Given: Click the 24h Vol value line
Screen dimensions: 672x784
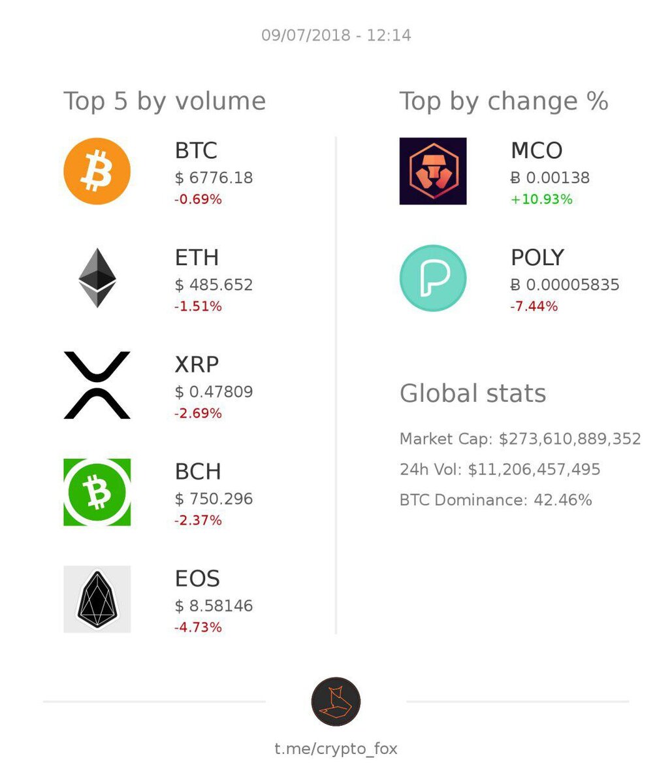Looking at the screenshot, I should (500, 470).
